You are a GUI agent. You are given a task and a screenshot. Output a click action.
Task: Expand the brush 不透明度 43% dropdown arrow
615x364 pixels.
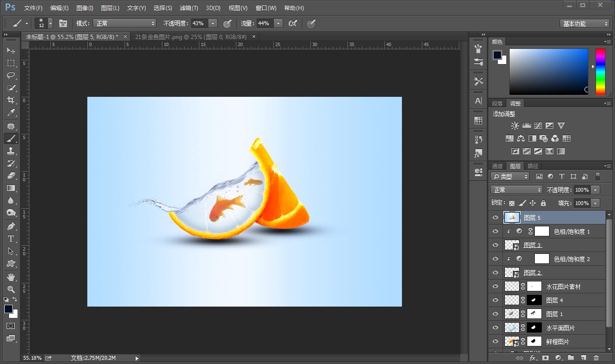pyautogui.click(x=213, y=23)
